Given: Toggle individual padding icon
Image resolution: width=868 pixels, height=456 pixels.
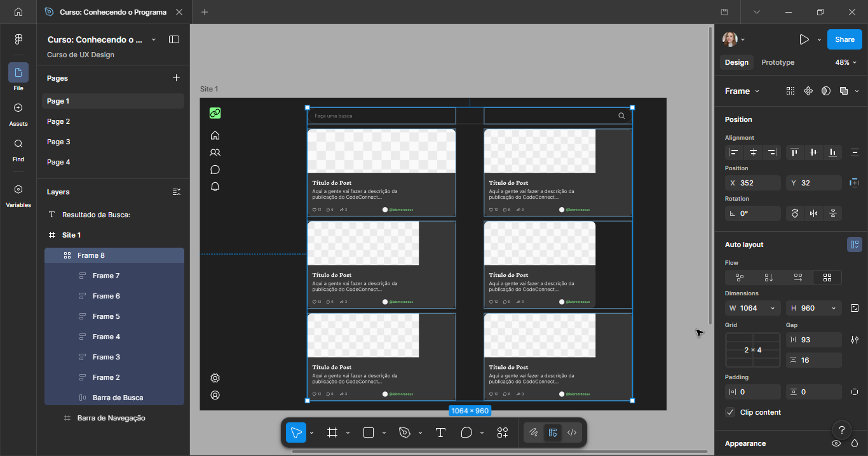Looking at the screenshot, I should tap(855, 392).
